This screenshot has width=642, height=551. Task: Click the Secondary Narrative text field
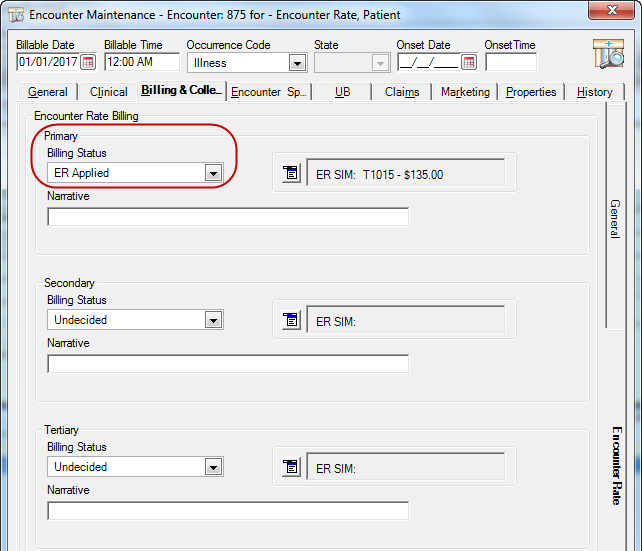228,364
